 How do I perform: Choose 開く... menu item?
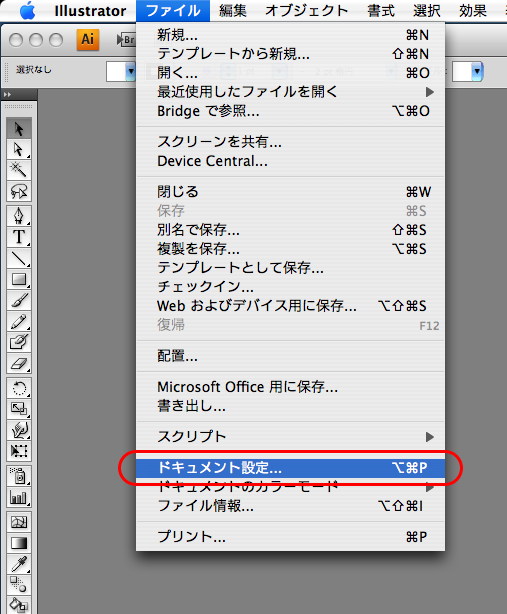[290, 73]
